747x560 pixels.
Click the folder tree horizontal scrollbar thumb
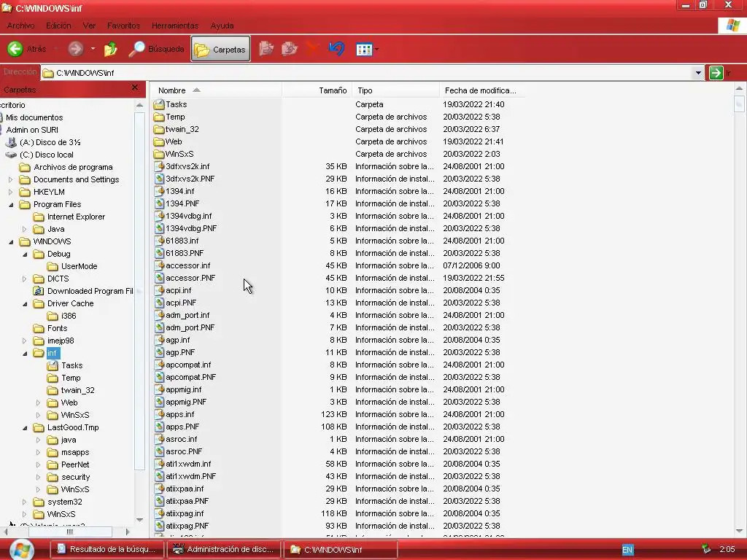pyautogui.click(x=70, y=532)
